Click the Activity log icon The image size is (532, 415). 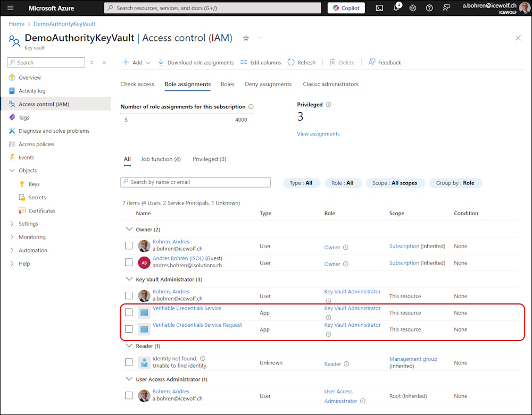click(12, 91)
